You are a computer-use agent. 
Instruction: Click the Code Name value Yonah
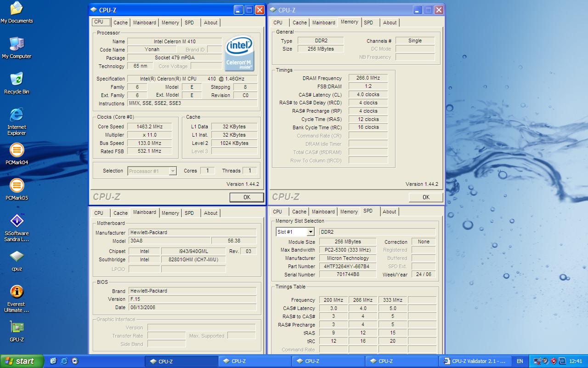[152, 50]
